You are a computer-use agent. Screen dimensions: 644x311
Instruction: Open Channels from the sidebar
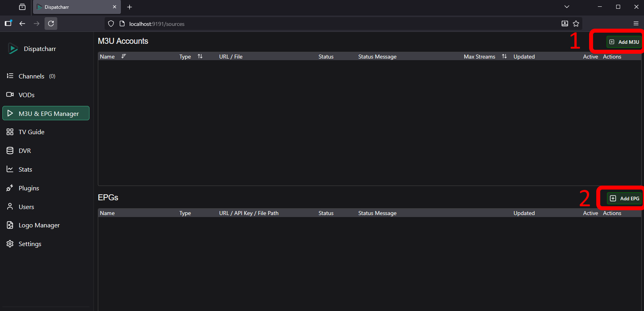pos(46,76)
